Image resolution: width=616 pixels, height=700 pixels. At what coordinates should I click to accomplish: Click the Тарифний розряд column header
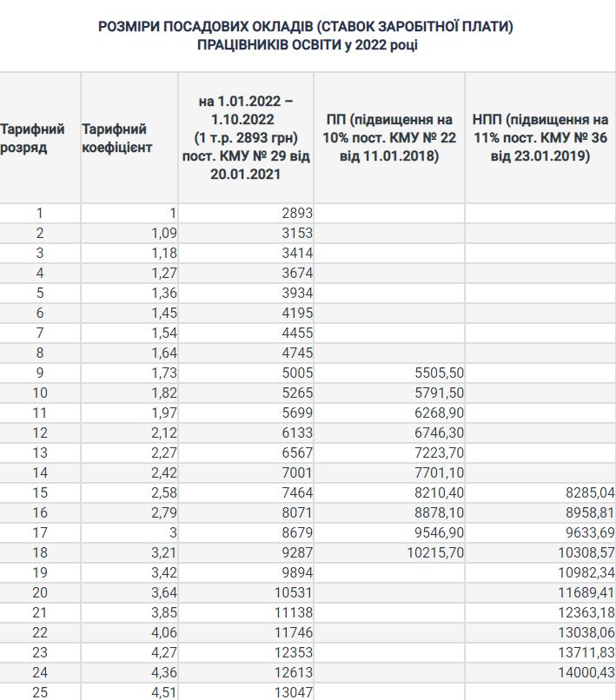point(32,138)
